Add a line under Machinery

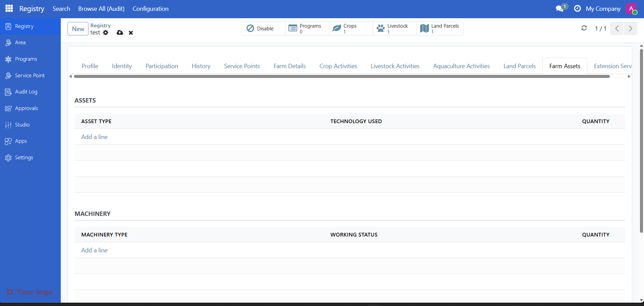[x=94, y=250]
